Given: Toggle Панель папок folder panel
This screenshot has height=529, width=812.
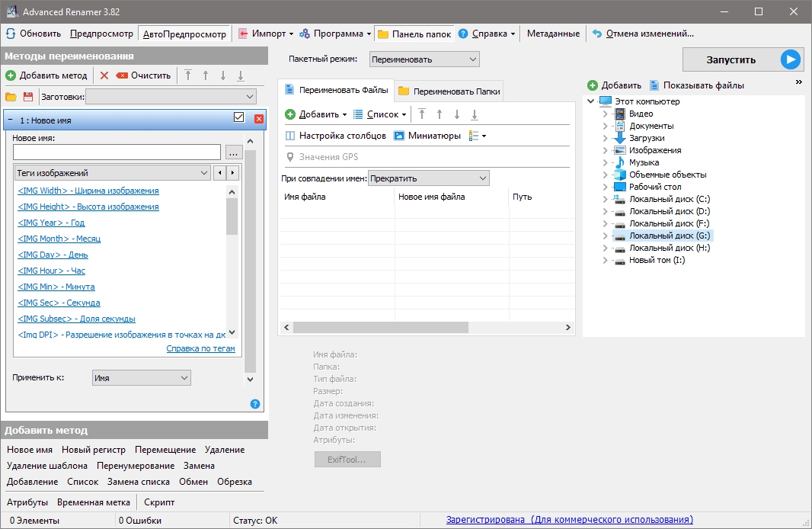Looking at the screenshot, I should pyautogui.click(x=414, y=34).
